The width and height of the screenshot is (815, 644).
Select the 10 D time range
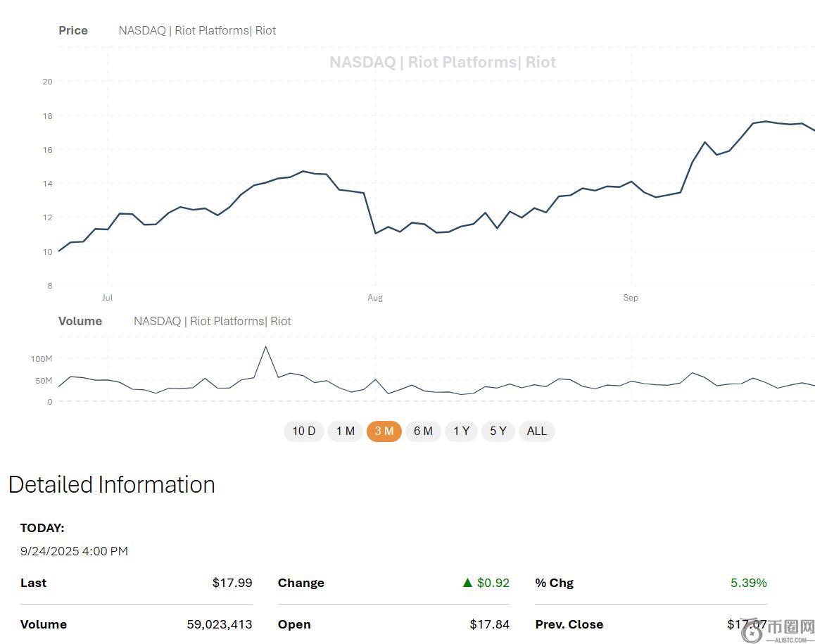pos(303,431)
